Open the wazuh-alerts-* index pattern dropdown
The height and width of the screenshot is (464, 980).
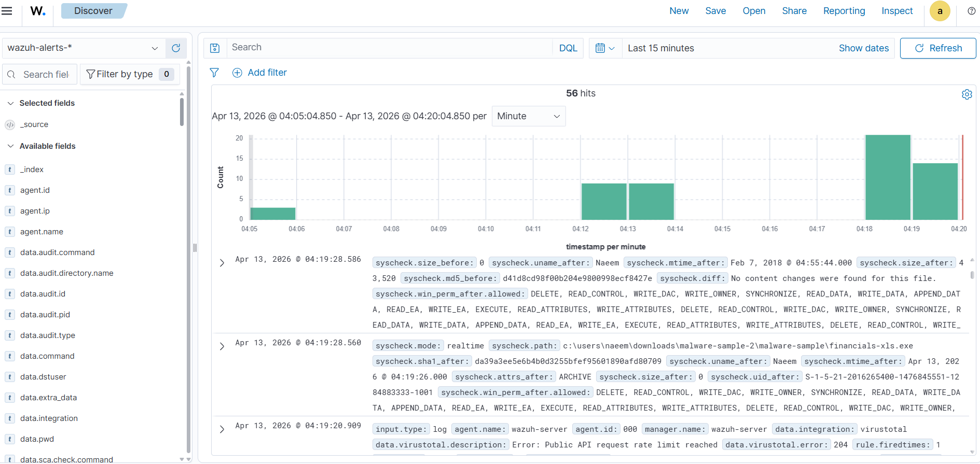(83, 48)
